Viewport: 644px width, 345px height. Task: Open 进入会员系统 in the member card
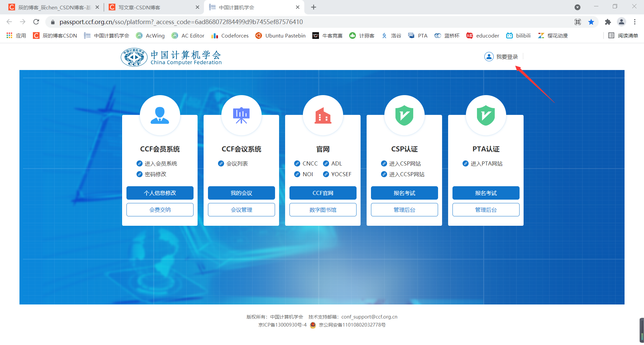point(161,163)
